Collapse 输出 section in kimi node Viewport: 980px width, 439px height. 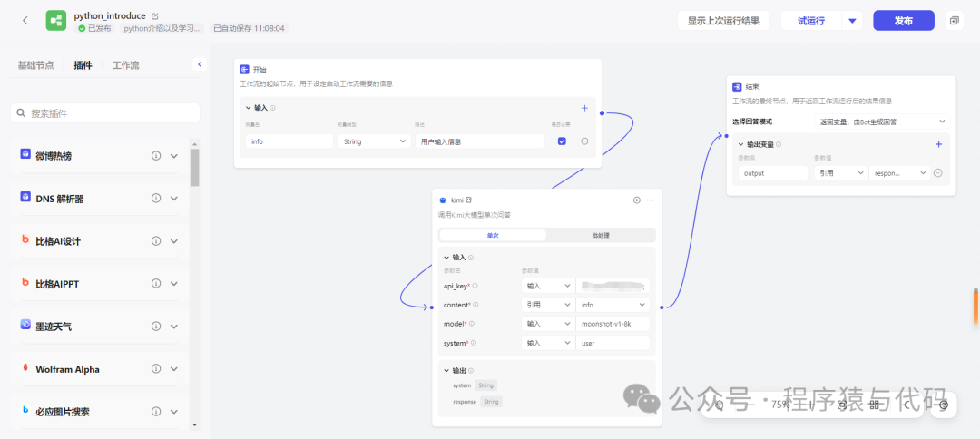(446, 370)
